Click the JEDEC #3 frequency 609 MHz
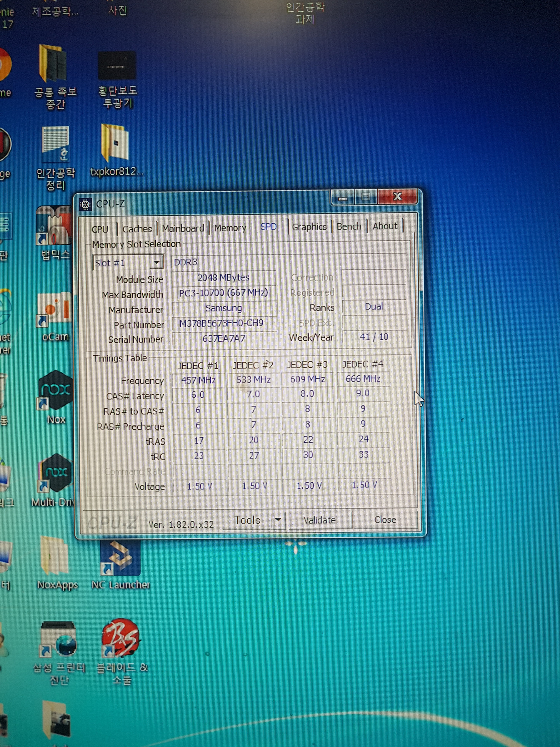This screenshot has height=747, width=560. click(x=308, y=379)
